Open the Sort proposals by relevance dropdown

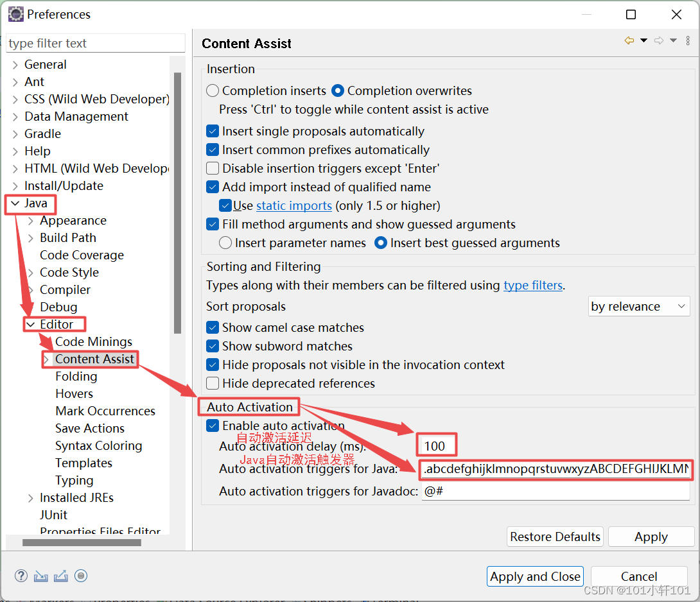(638, 306)
